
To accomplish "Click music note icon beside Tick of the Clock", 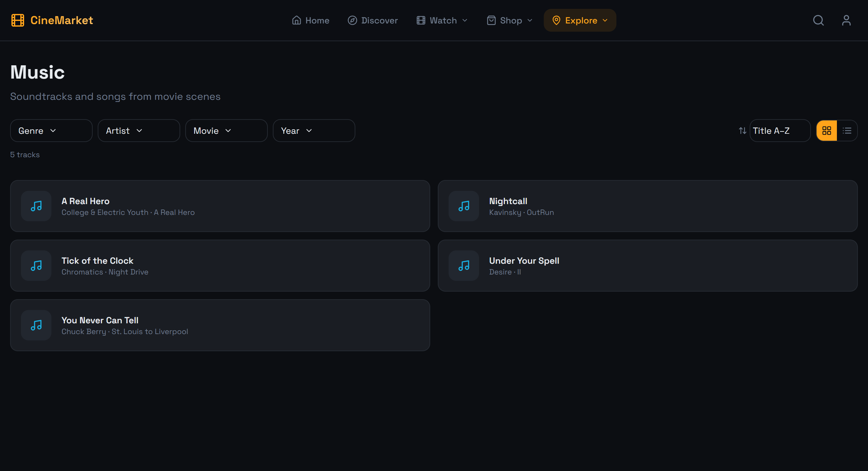I will tap(36, 266).
